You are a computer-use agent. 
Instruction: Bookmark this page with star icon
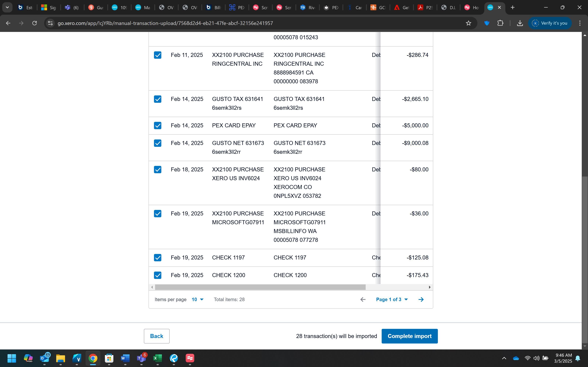point(468,23)
